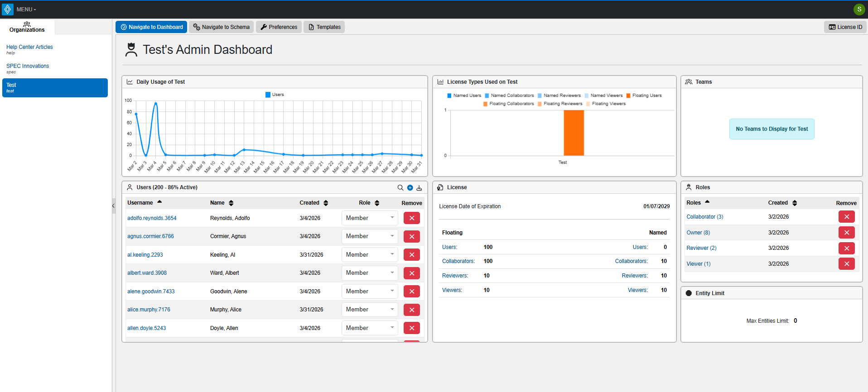Click the app logo in top left

tap(8, 9)
